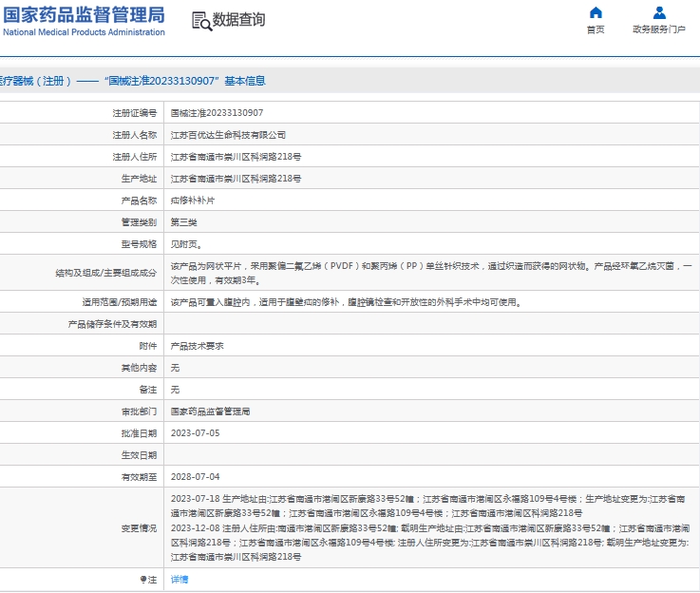Click the 生效日期 field label

tap(139, 455)
